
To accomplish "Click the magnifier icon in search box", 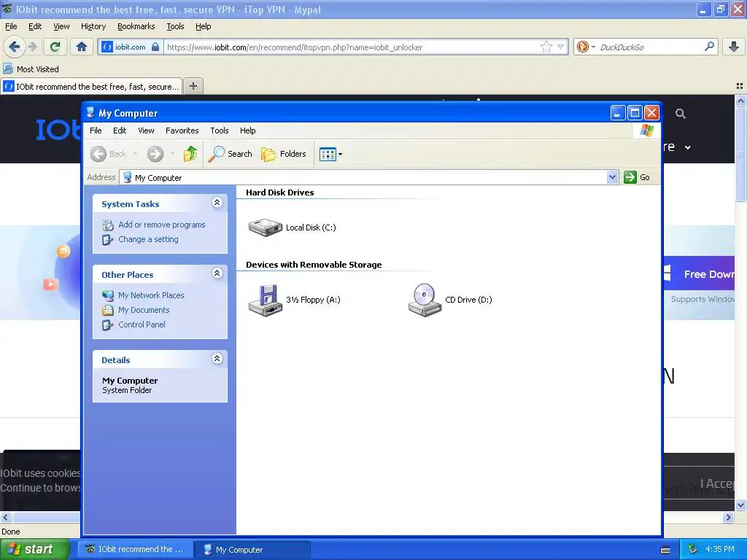I will (x=709, y=47).
